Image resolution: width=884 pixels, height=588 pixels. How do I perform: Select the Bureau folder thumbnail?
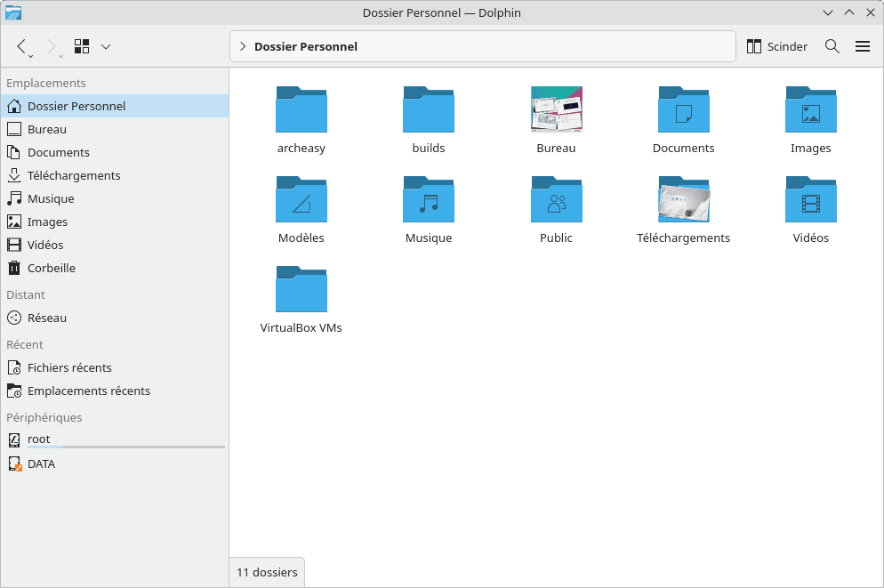pos(556,110)
